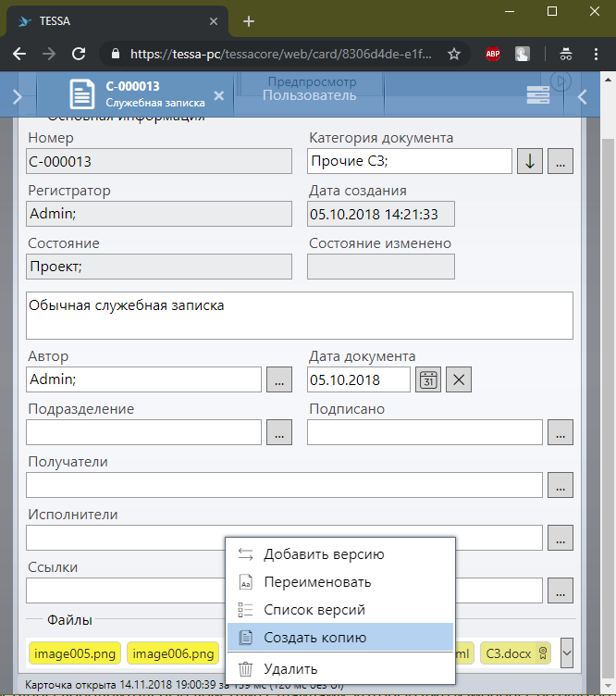
Task: Expand the right sidebar chevron
Action: coord(582,95)
